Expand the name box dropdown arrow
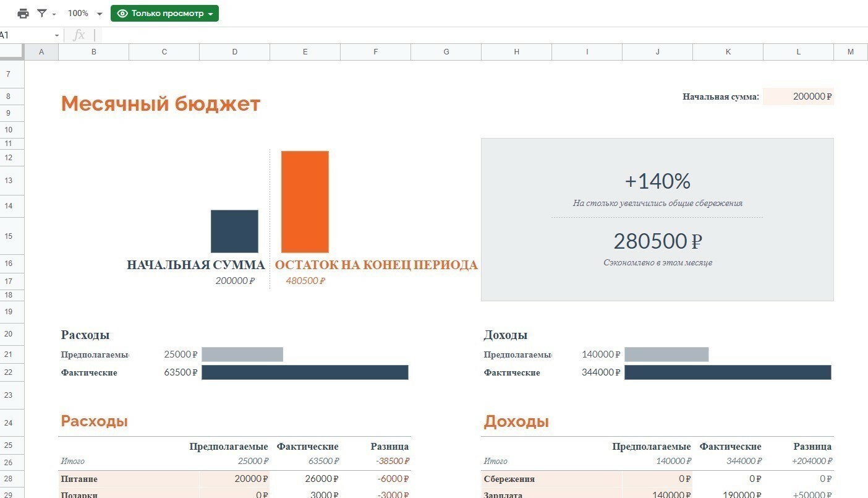This screenshot has width=868, height=498. point(57,36)
